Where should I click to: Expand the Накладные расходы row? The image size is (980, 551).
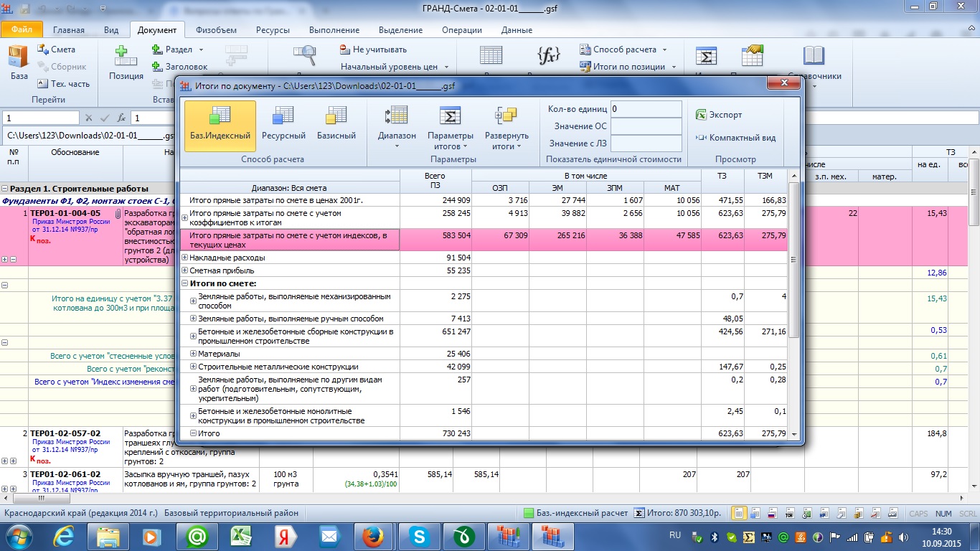[184, 258]
